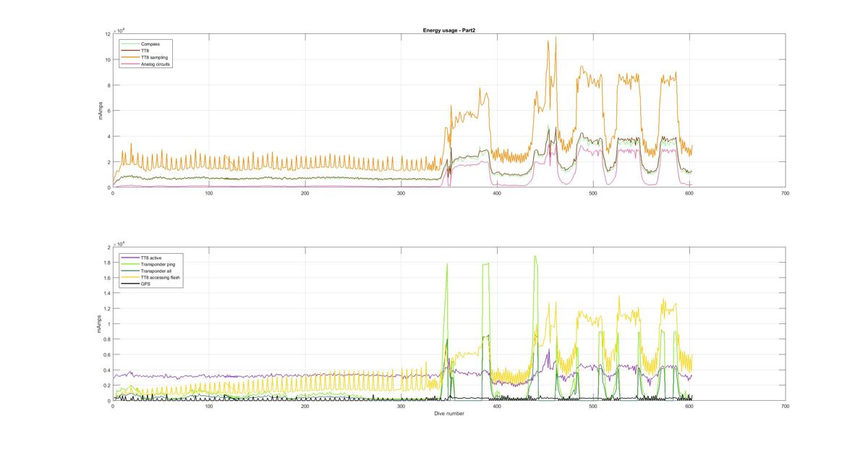The image size is (868, 450).
Task: Select the 'Transponder all' legend entry
Action: click(x=156, y=271)
